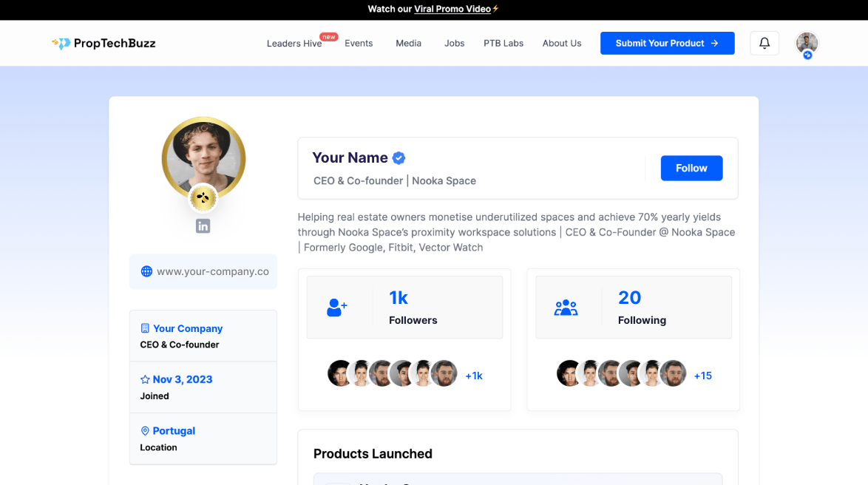Click the location pin icon beside Portugal

(x=145, y=431)
